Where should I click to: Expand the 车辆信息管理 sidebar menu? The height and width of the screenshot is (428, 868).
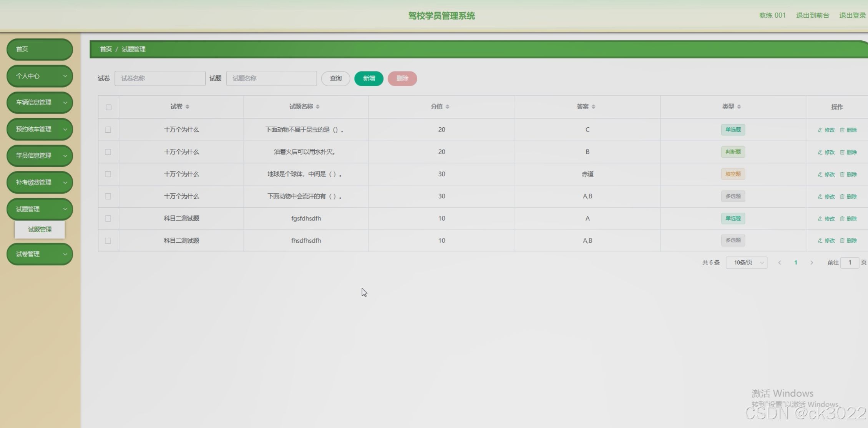(x=40, y=103)
